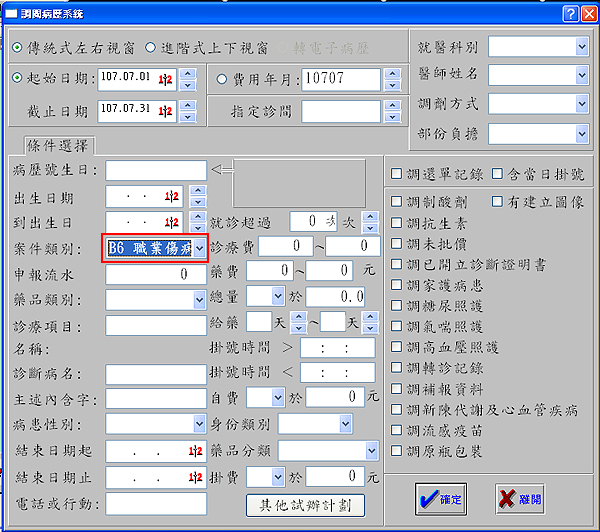Click the 離開 exit button
Viewport: 600px width, 532px height.
tap(525, 497)
